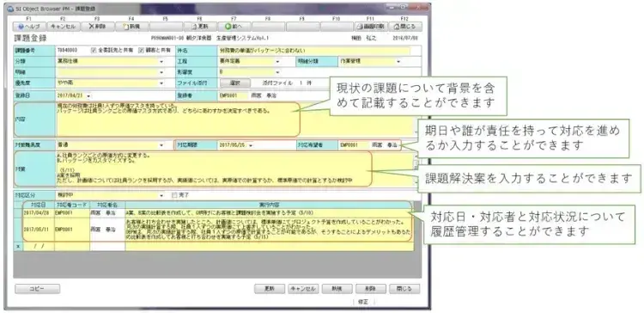
Task: Click the 対応希望者 employee code field
Action: point(354,145)
